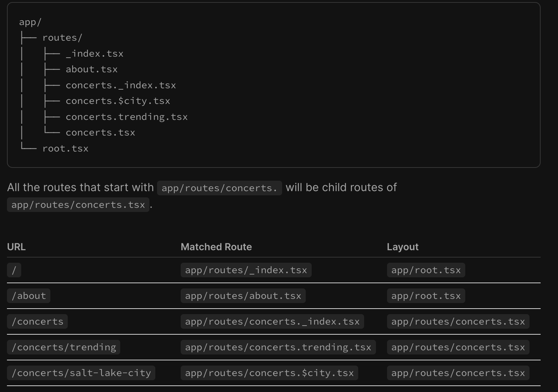Click the app/routes/about.tsx matched route cell
558x392 pixels.
[243, 296]
